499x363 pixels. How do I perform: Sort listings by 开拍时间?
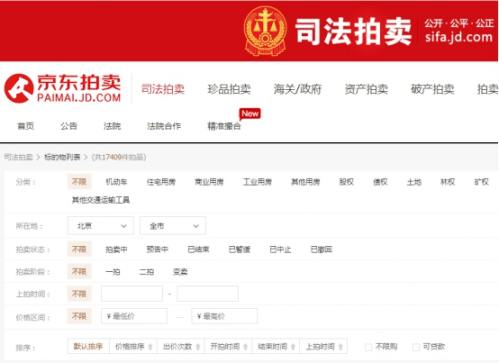tap(229, 347)
